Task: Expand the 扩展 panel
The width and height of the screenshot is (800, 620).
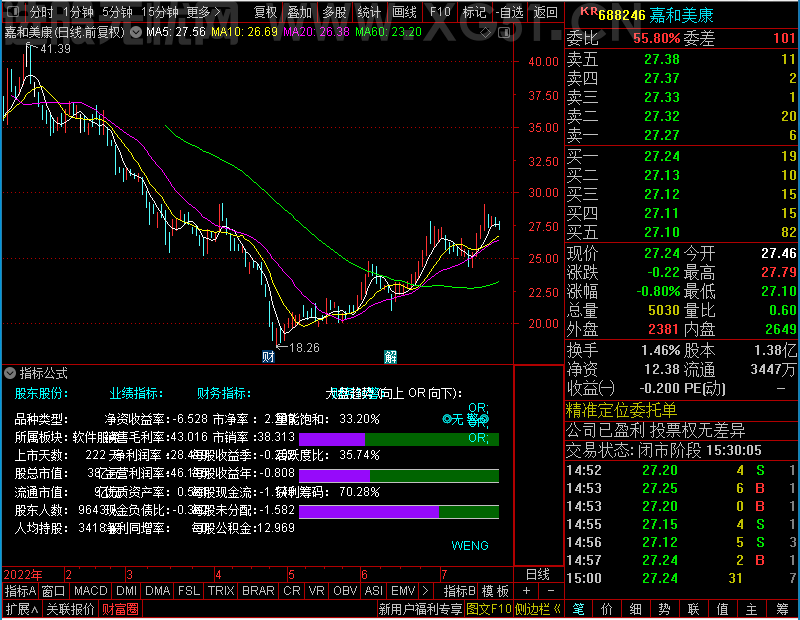Action: pos(22,609)
